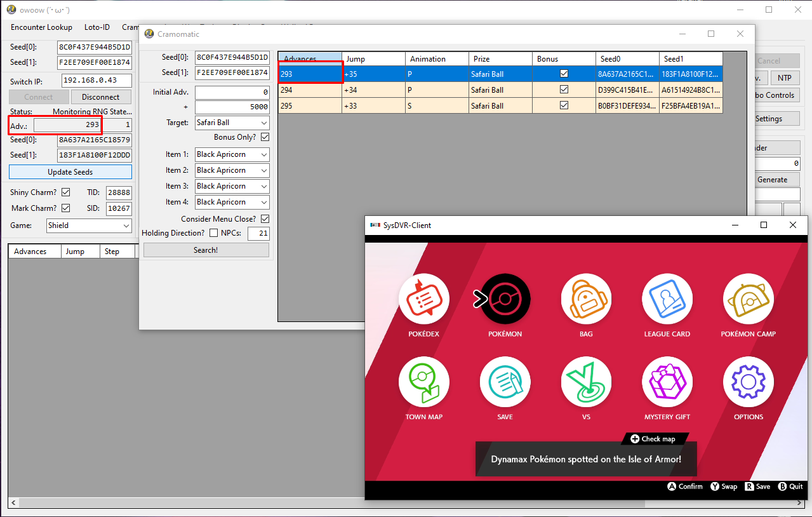The image size is (812, 517).
Task: Select the Save icon in game menu
Action: [505, 382]
